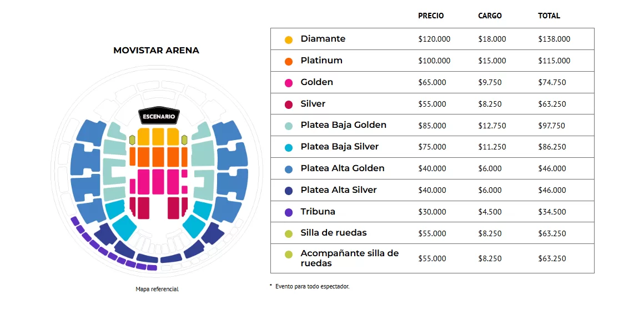Click the orange Platinum color dot
The image size is (644, 314).
point(289,62)
